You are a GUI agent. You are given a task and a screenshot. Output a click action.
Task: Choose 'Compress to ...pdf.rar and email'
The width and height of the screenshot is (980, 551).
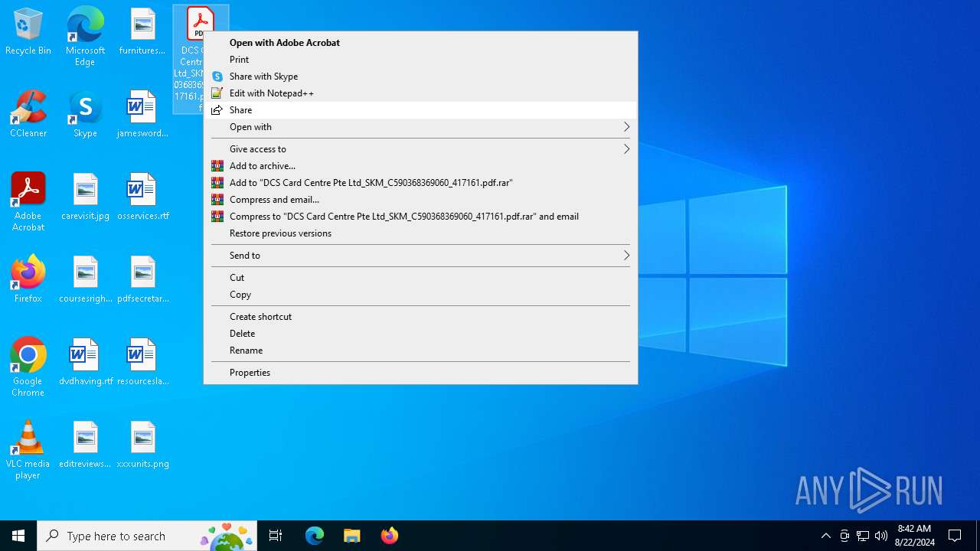pyautogui.click(x=420, y=217)
